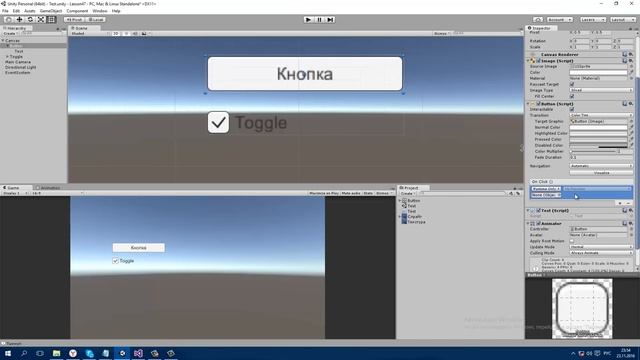Pick Highlighted Color with eyedropper
The image size is (640, 360).
[631, 133]
